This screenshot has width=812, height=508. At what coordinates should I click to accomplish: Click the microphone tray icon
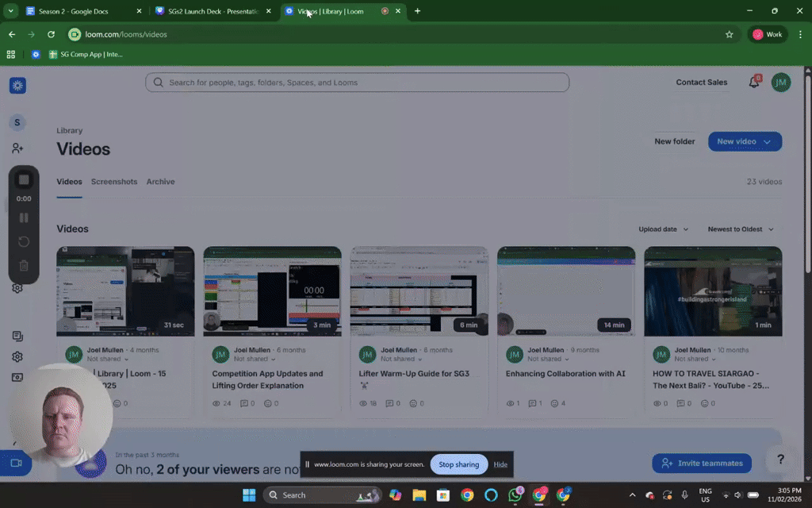684,495
